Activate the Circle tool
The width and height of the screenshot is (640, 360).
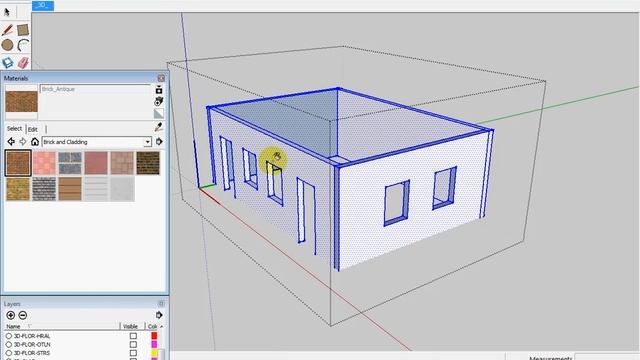7,45
